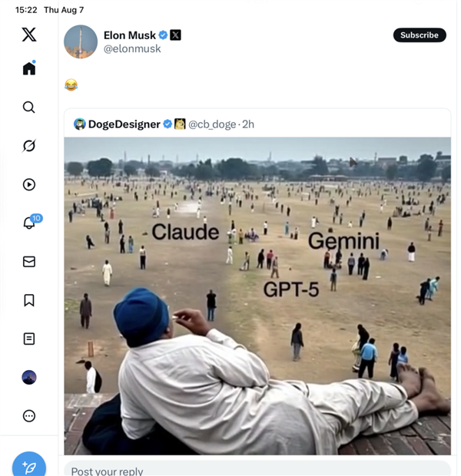Open Grok from sidebar
This screenshot has width=461, height=476.
tap(29, 146)
